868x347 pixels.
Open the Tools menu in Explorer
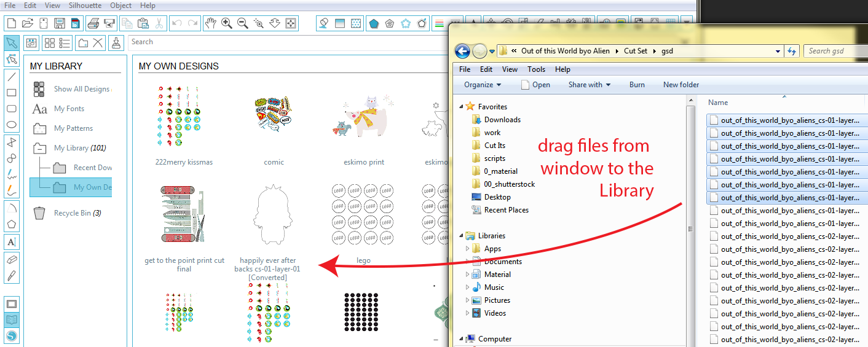click(536, 69)
